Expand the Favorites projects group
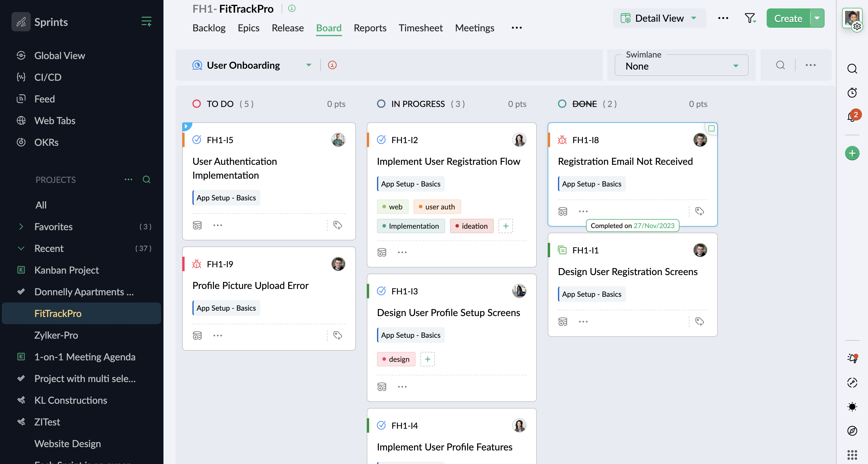868x464 pixels. tap(21, 227)
